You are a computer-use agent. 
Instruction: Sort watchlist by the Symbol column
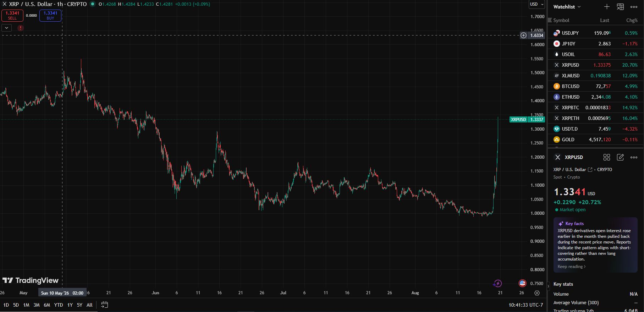561,20
